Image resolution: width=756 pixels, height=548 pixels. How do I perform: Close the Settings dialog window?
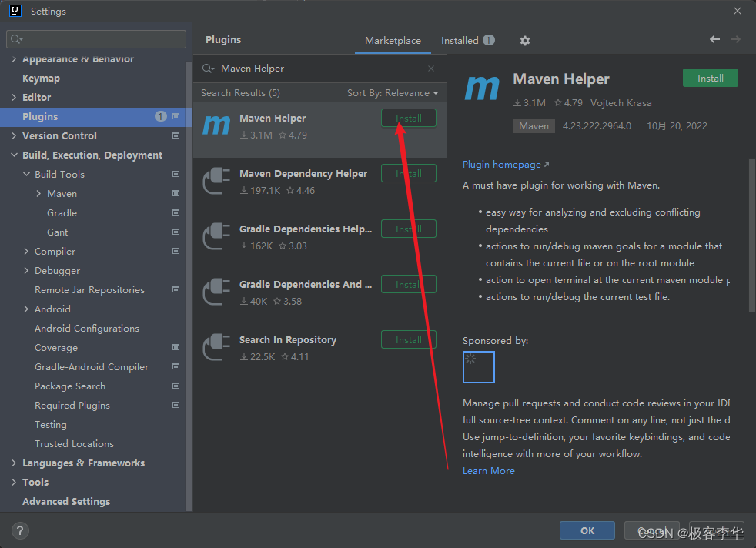(738, 11)
